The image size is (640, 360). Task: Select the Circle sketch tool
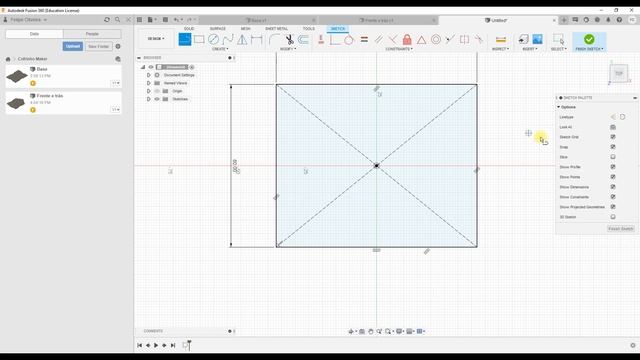(x=213, y=40)
